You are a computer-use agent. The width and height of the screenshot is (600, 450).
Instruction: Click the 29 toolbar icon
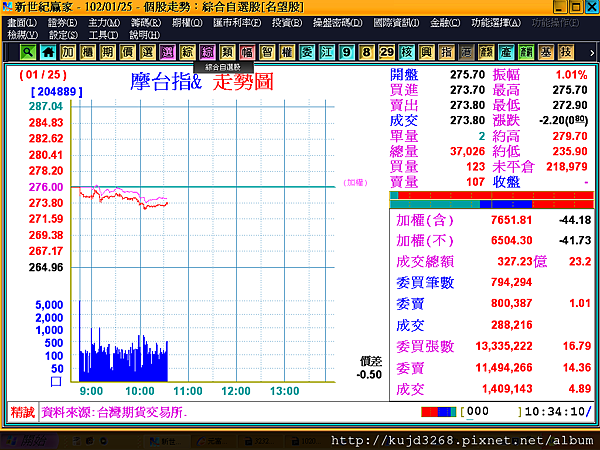click(386, 52)
